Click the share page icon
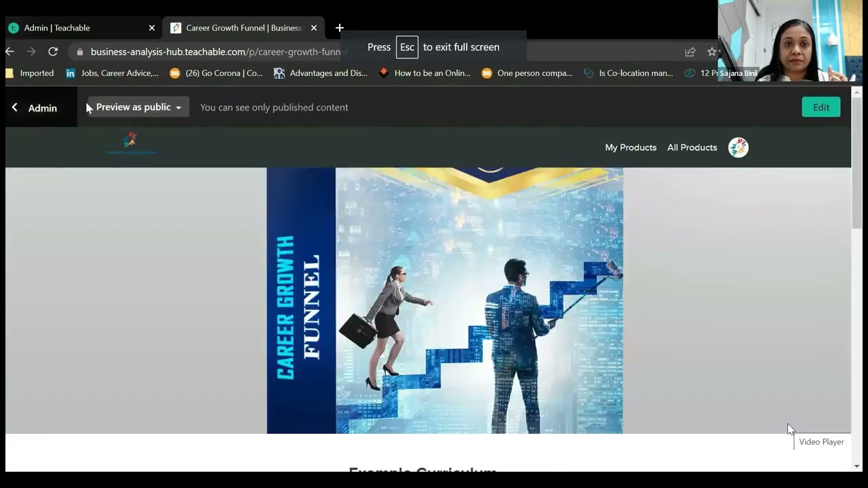 (690, 52)
